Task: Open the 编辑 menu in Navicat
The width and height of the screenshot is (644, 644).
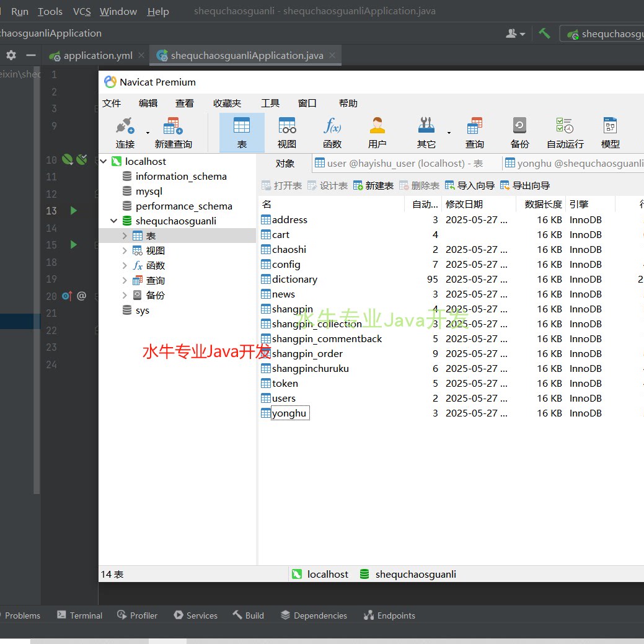Action: [148, 103]
